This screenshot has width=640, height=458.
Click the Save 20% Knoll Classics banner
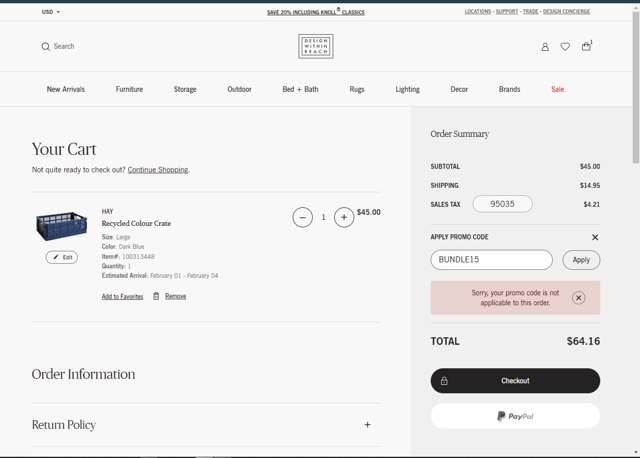(x=316, y=12)
